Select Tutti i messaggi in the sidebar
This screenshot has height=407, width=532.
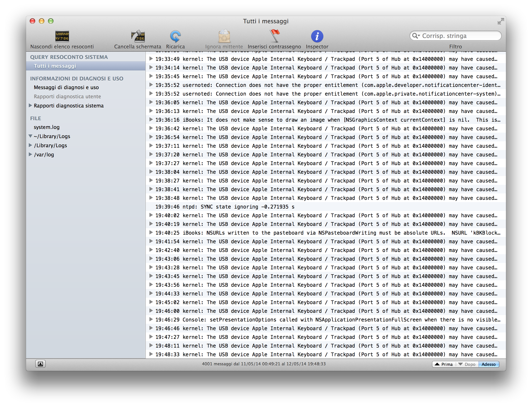tap(55, 66)
